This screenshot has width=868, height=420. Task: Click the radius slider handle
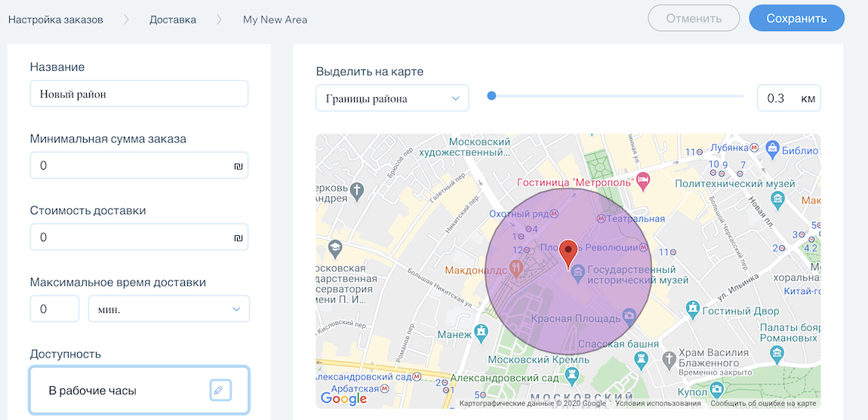tap(491, 96)
